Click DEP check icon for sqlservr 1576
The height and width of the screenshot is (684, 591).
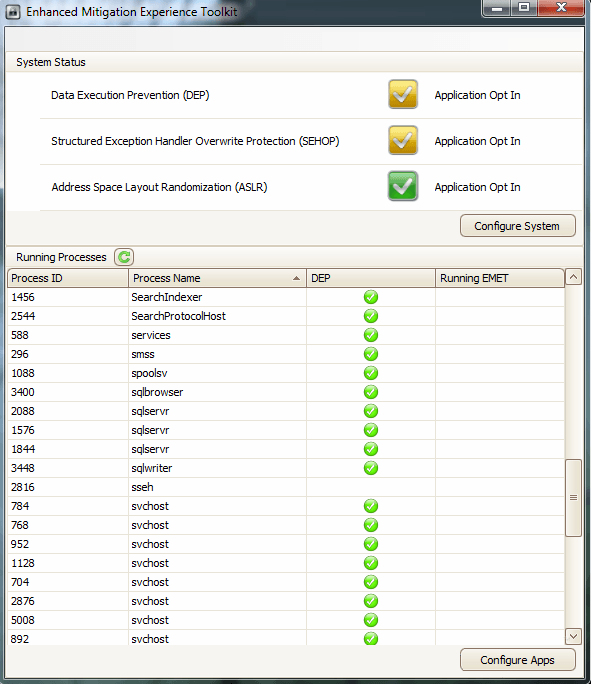(x=371, y=430)
